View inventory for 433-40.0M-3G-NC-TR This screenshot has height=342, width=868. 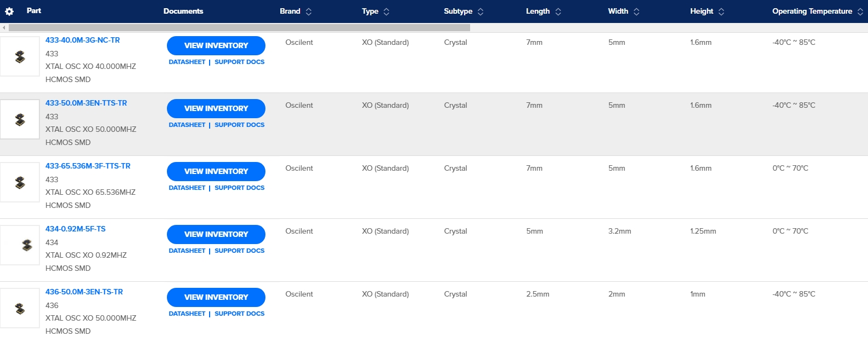(216, 45)
